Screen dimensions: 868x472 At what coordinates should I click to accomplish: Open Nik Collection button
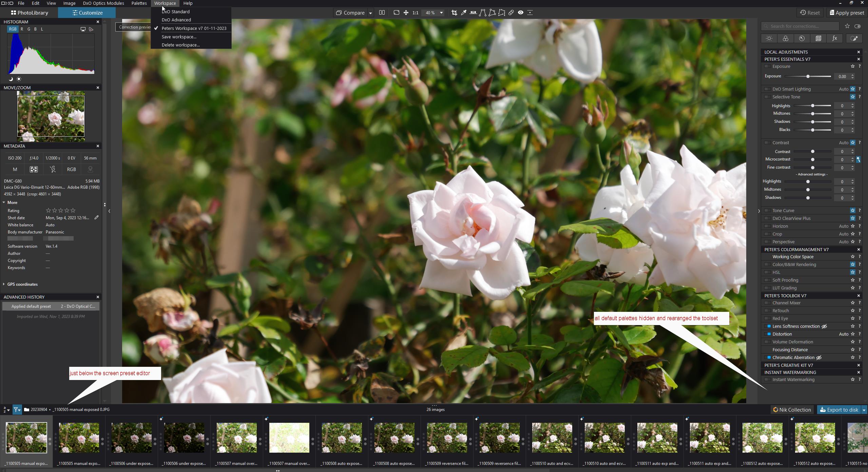click(792, 410)
